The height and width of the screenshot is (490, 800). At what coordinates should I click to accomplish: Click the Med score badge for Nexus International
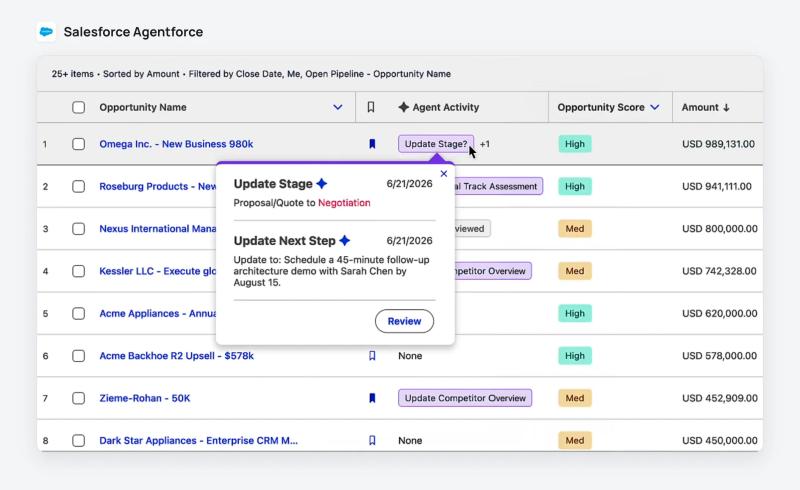coord(575,229)
